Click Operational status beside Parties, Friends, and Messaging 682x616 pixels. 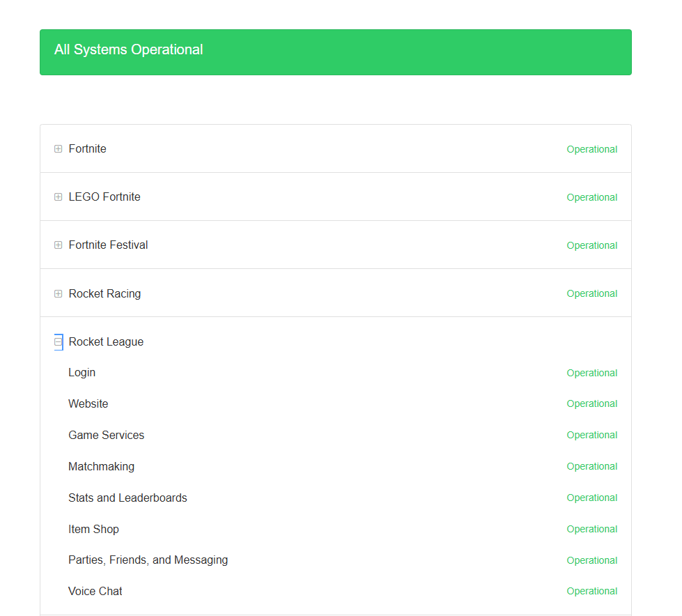point(592,560)
